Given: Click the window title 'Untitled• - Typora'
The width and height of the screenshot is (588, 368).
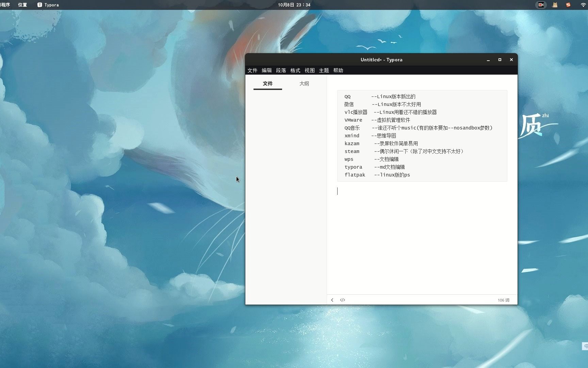Looking at the screenshot, I should (381, 60).
